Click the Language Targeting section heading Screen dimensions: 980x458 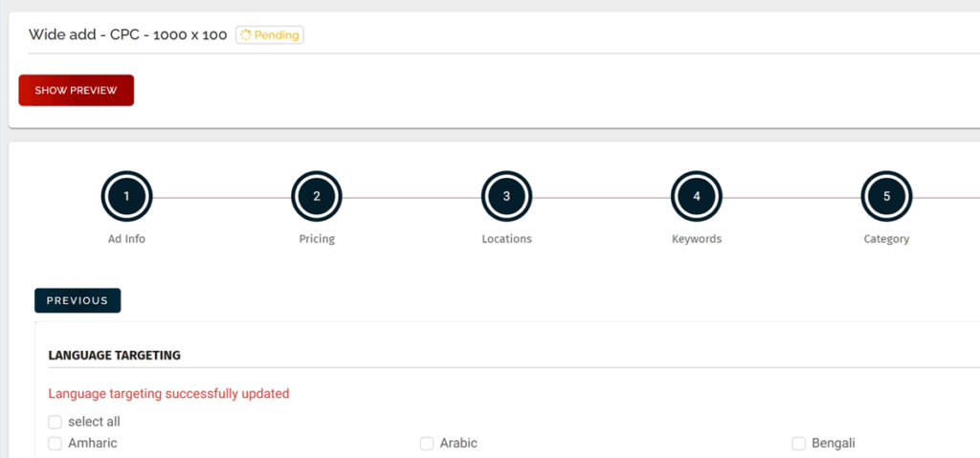tap(115, 356)
